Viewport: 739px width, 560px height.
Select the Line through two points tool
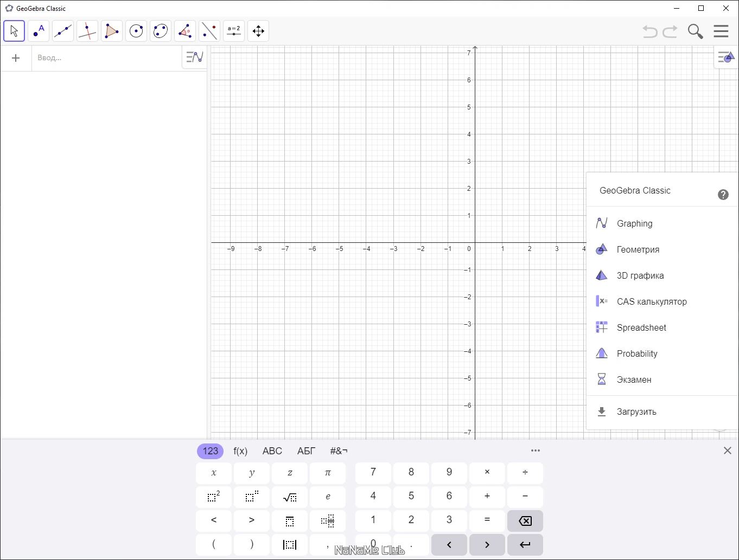point(63,31)
